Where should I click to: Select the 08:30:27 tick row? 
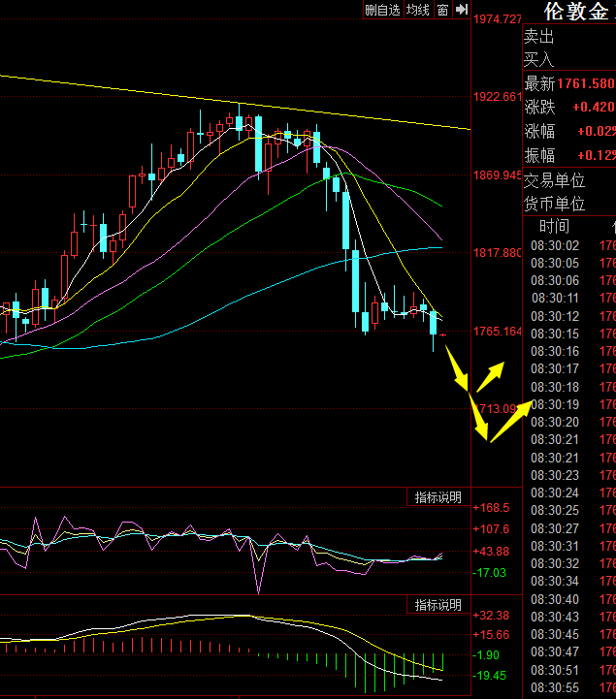tap(573, 528)
